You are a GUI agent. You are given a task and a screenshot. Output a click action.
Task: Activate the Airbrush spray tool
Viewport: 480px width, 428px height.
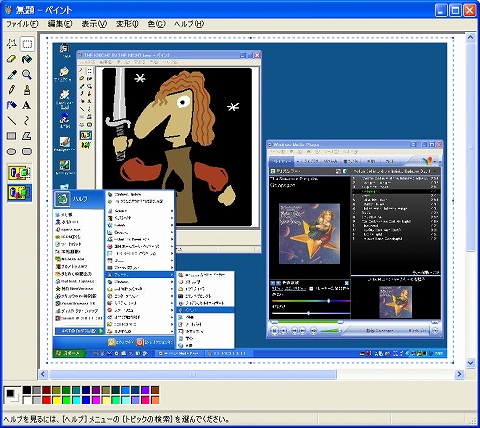click(12, 105)
